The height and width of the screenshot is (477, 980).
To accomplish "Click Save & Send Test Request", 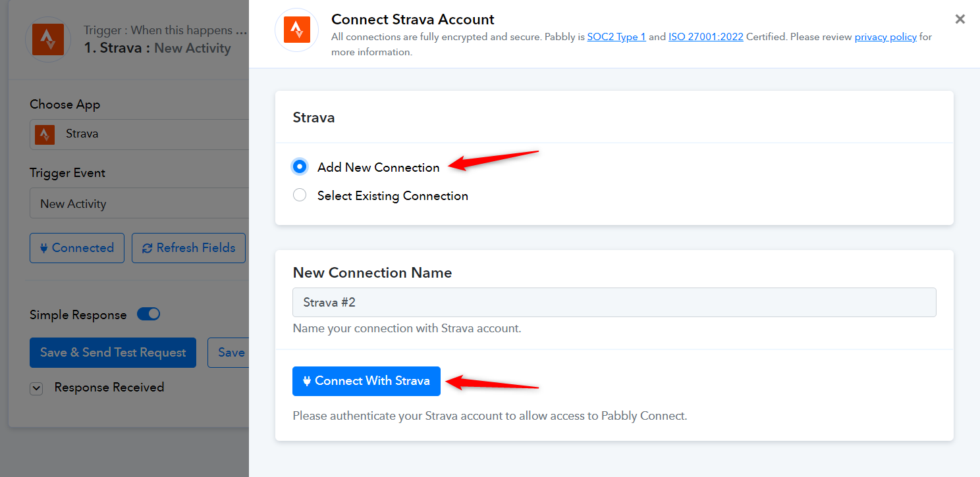I will [x=113, y=353].
